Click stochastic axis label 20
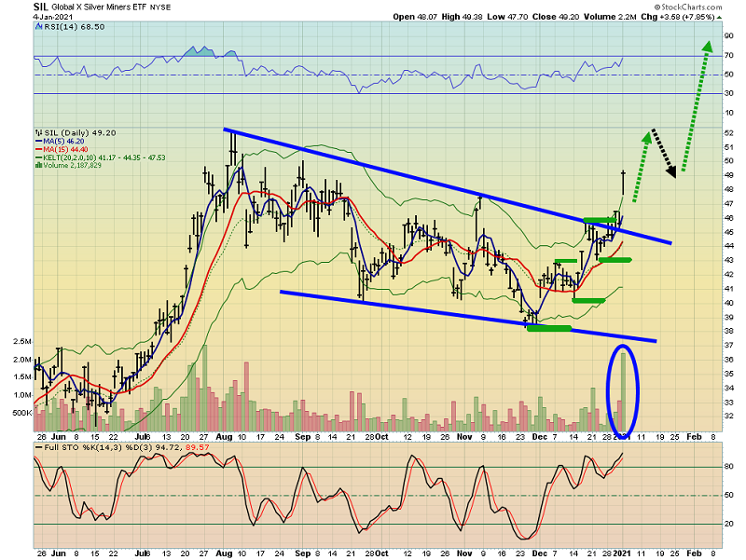746x560 pixels. click(x=728, y=524)
